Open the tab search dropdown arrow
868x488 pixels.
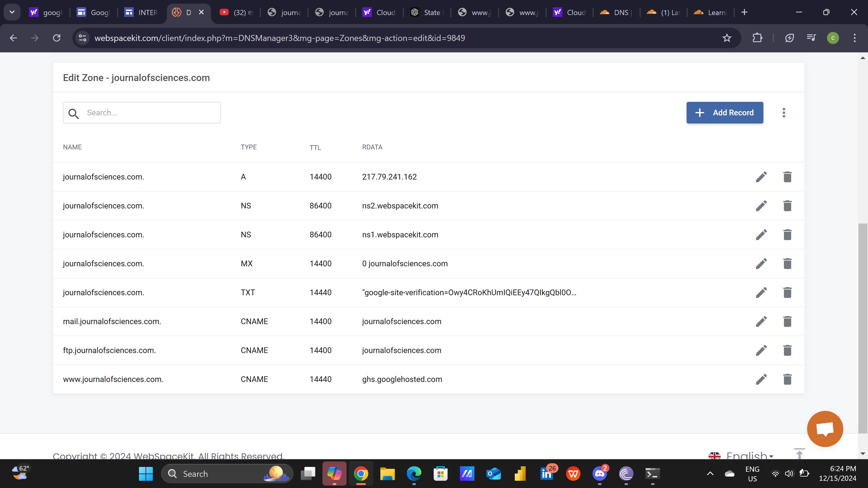[12, 12]
